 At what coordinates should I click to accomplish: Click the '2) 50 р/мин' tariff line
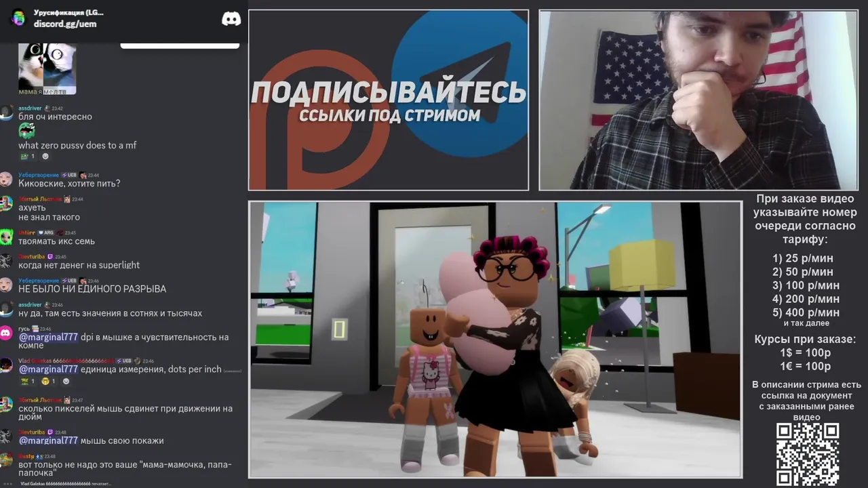803,272
